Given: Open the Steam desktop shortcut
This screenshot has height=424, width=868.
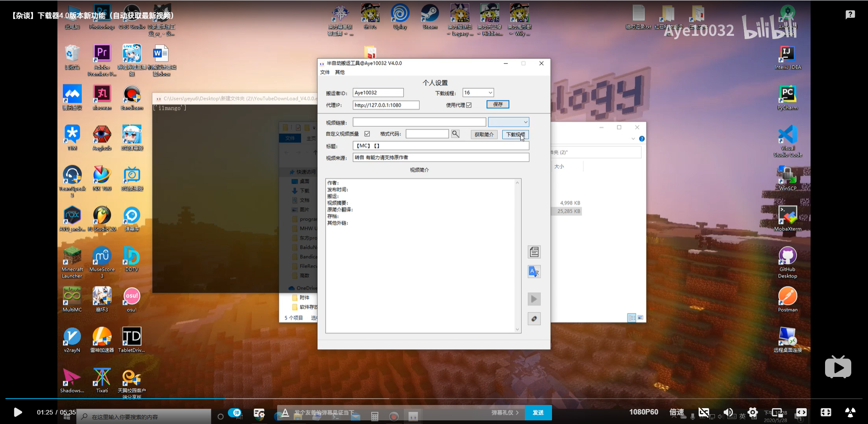Looking at the screenshot, I should click(430, 17).
